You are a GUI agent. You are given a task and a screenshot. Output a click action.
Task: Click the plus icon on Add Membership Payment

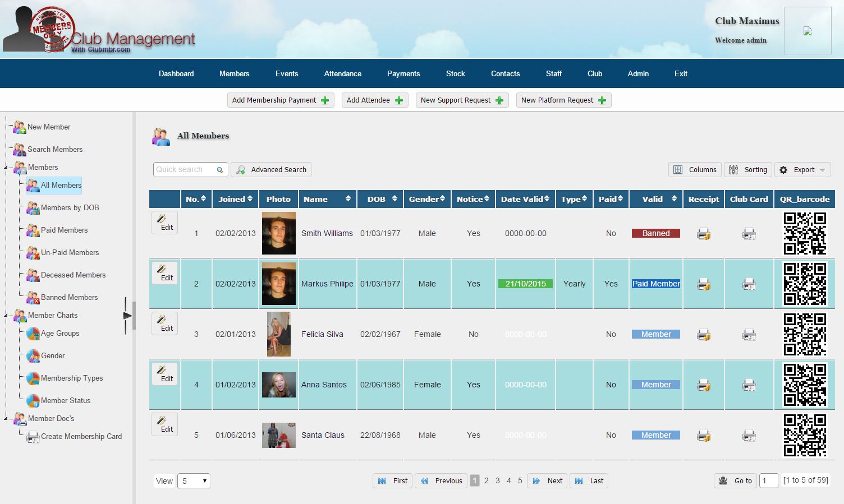(x=325, y=100)
